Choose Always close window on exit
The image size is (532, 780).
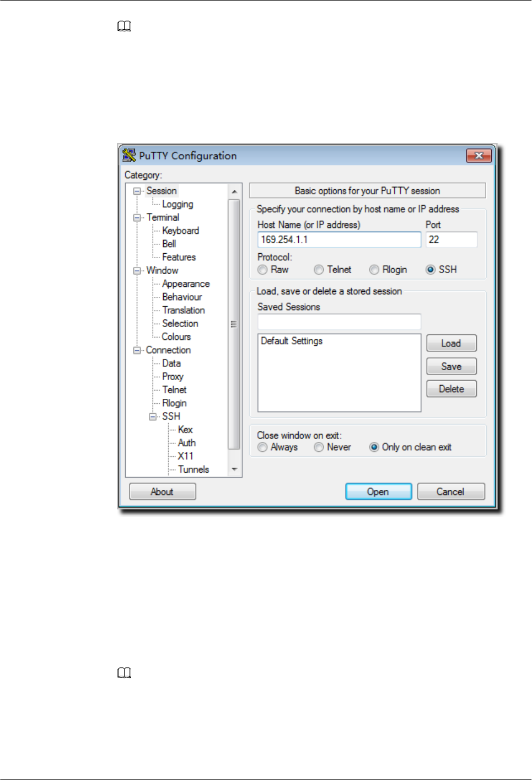tap(262, 447)
